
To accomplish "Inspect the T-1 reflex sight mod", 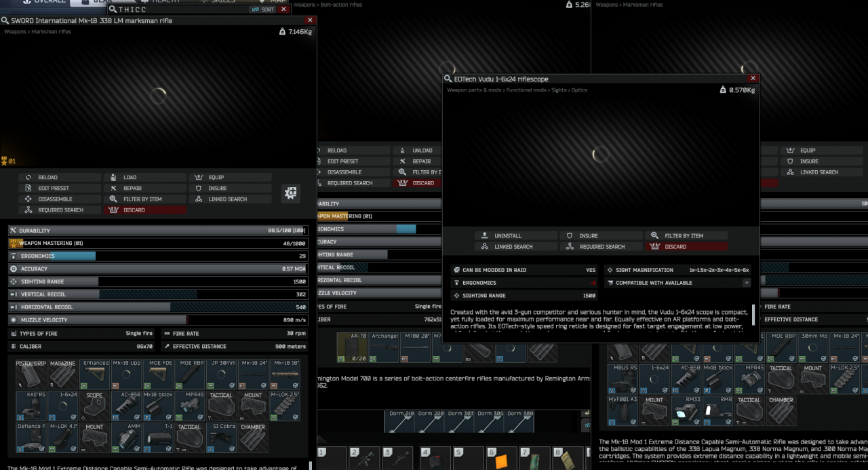I will (x=158, y=437).
